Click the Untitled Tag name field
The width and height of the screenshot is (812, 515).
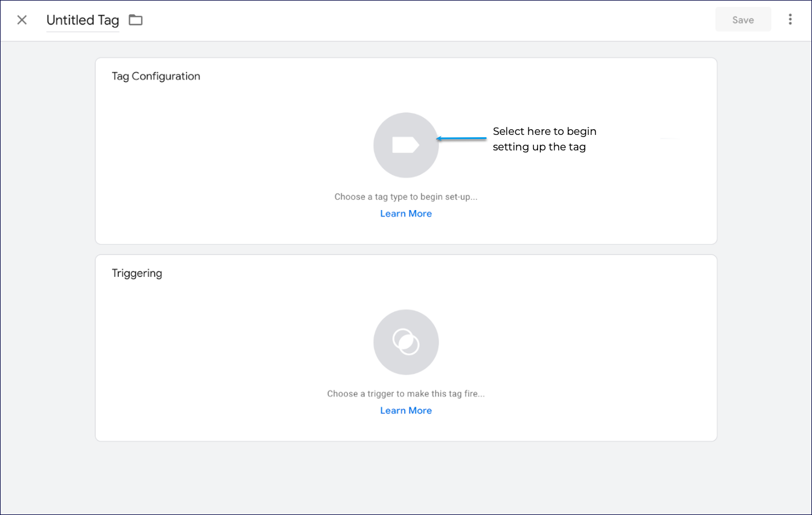pyautogui.click(x=83, y=20)
